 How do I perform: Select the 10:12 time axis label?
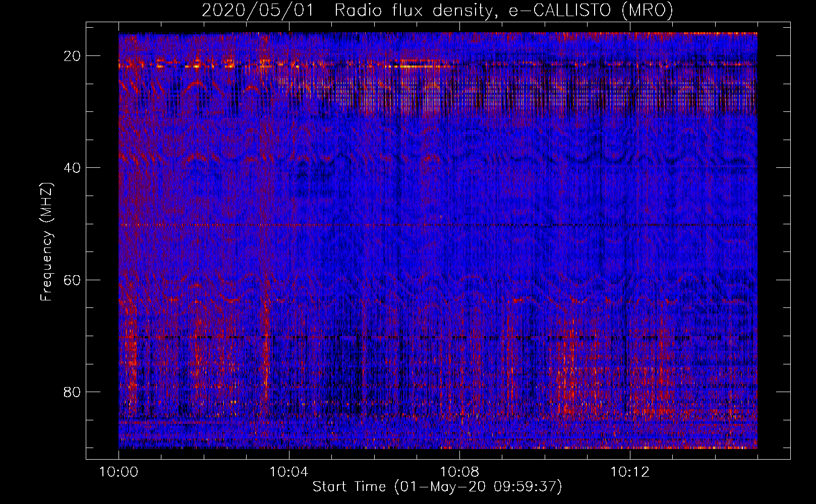630,472
